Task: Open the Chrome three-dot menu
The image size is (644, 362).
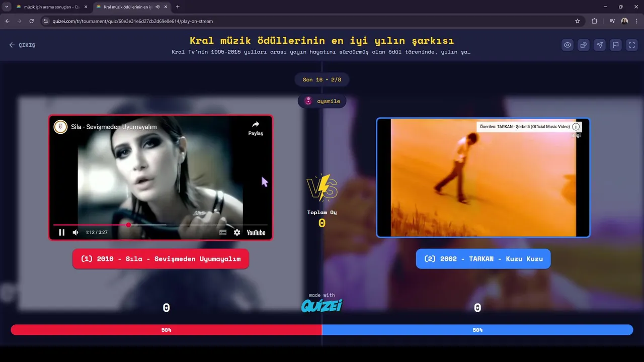Action: pyautogui.click(x=636, y=21)
